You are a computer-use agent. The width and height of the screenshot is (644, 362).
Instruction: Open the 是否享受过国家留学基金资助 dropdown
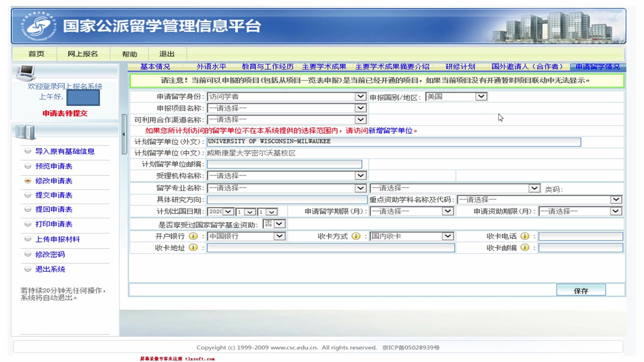[274, 224]
